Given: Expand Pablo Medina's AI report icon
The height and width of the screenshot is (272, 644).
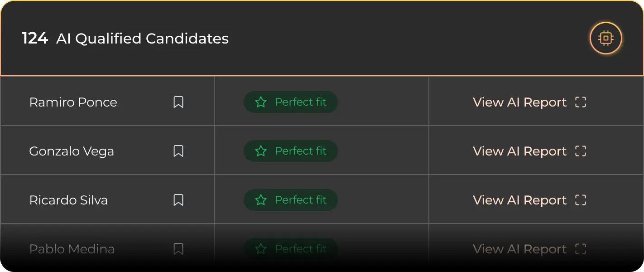Looking at the screenshot, I should [581, 249].
